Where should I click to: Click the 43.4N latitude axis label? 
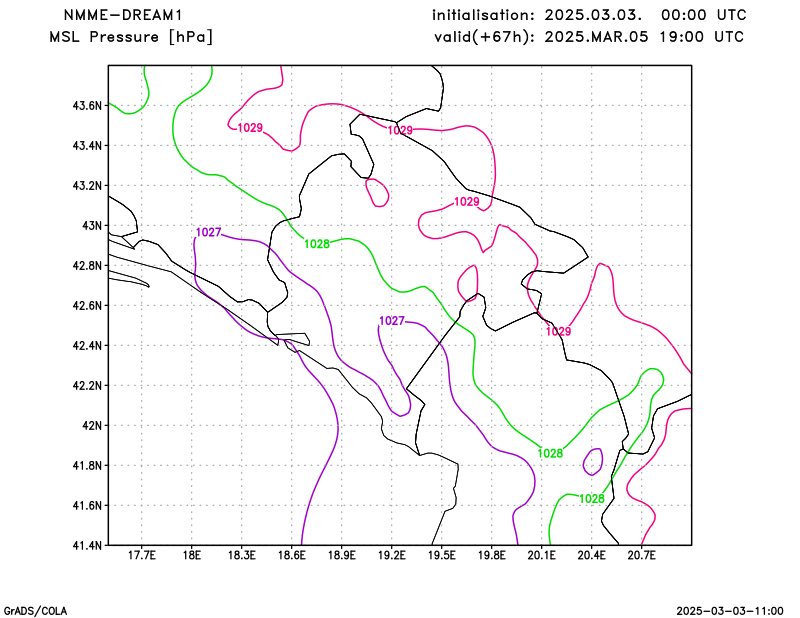pyautogui.click(x=87, y=145)
